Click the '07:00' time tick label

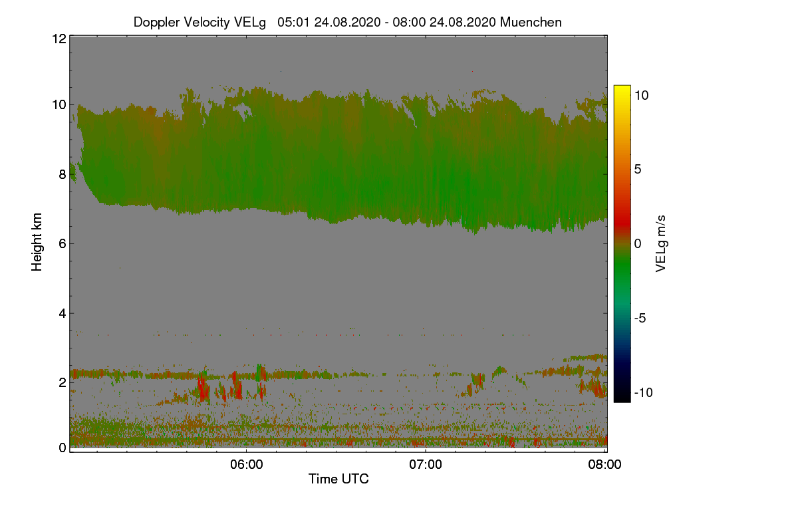(x=426, y=465)
